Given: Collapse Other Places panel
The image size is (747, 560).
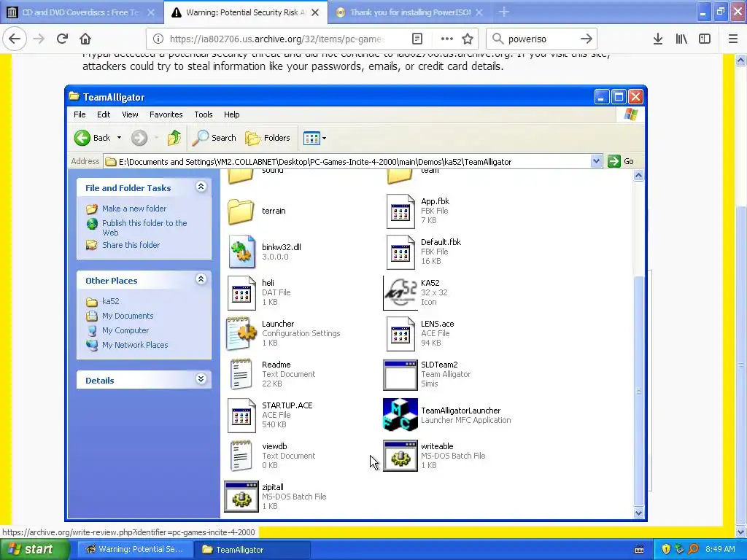Looking at the screenshot, I should pos(201,279).
